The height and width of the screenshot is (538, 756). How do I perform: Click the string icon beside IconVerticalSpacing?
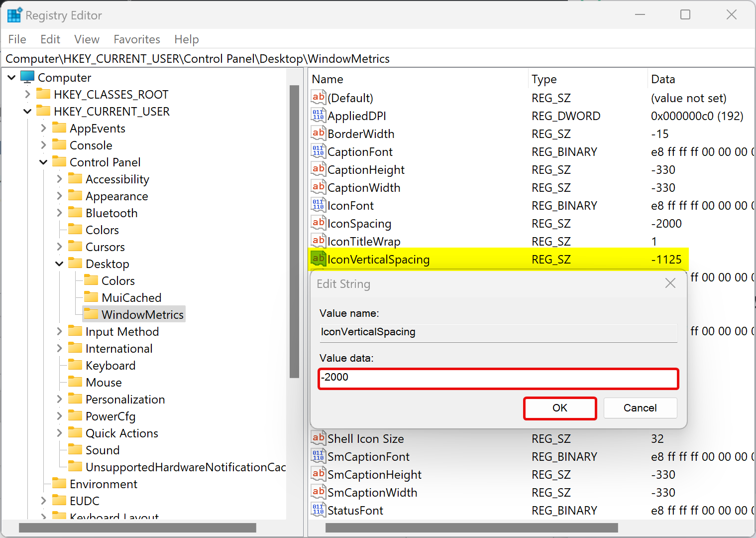point(319,259)
